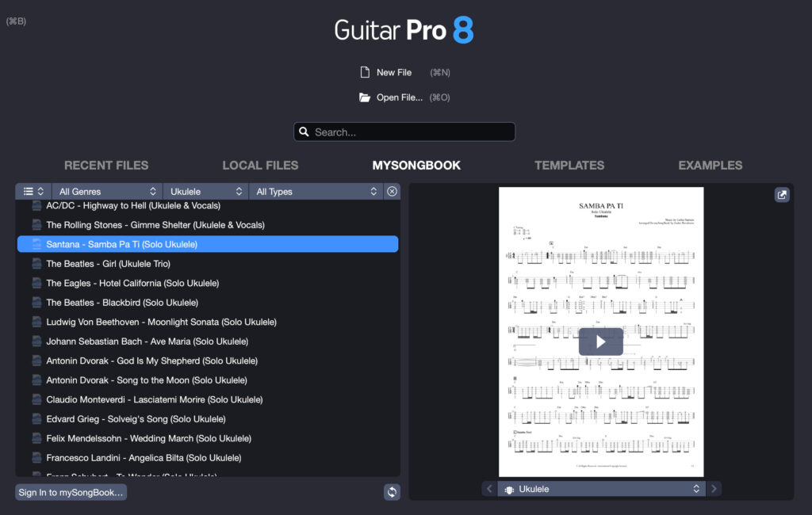Viewport: 812px width, 515px height.
Task: Click the clear filters icon in the filter bar
Action: click(x=392, y=191)
